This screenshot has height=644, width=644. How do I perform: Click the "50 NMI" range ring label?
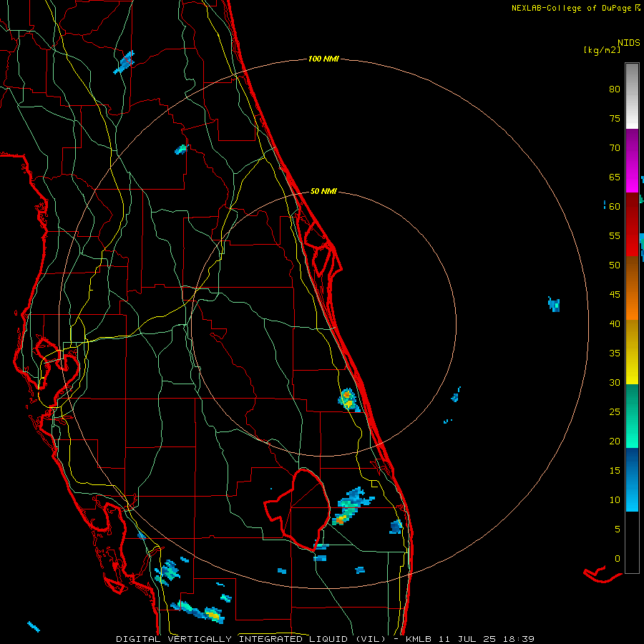click(x=323, y=191)
